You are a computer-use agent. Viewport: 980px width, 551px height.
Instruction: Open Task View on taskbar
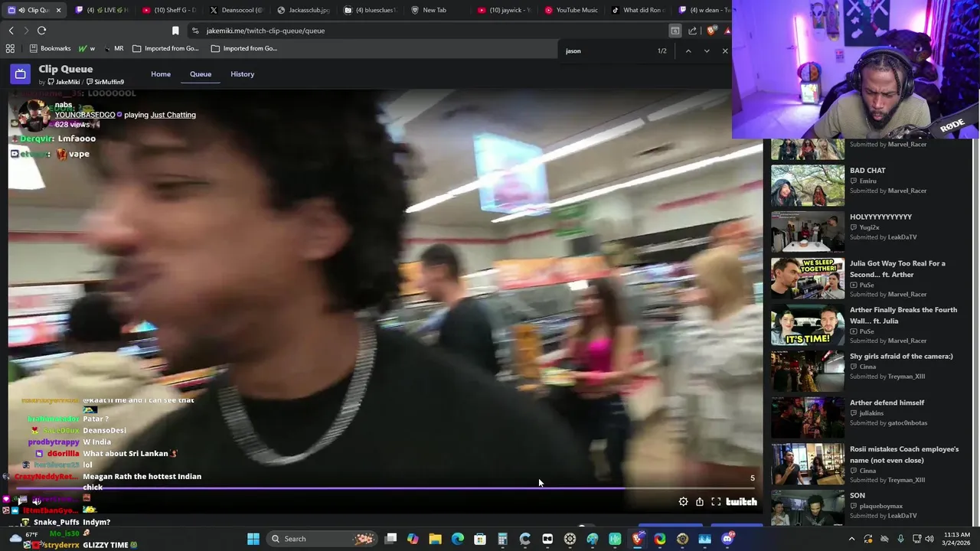[x=390, y=539]
